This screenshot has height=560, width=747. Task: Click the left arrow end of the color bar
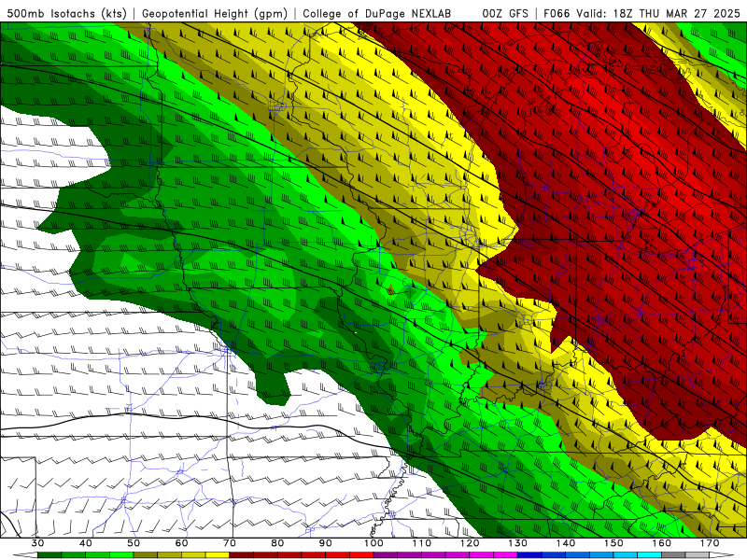point(25,555)
